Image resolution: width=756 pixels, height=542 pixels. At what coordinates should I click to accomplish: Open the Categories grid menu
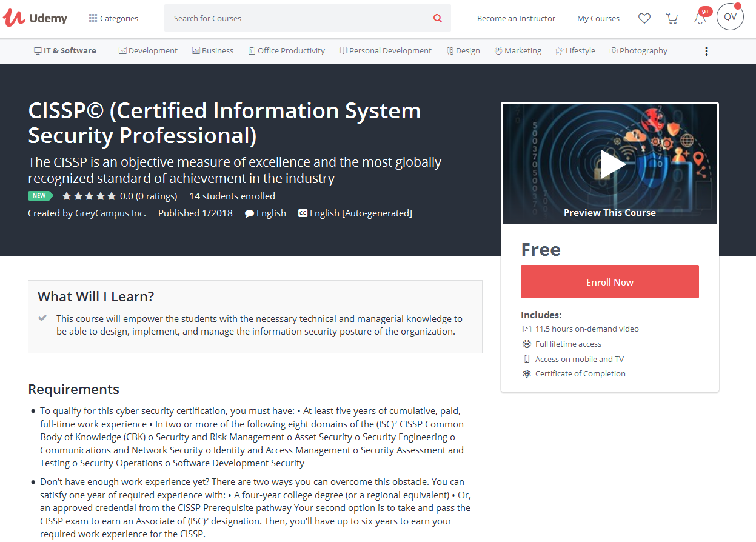(113, 18)
